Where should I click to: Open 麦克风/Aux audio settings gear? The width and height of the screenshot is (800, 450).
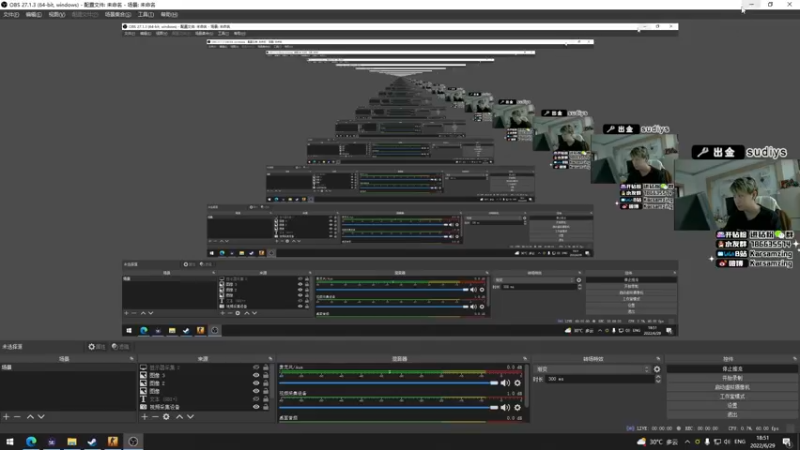(x=517, y=383)
